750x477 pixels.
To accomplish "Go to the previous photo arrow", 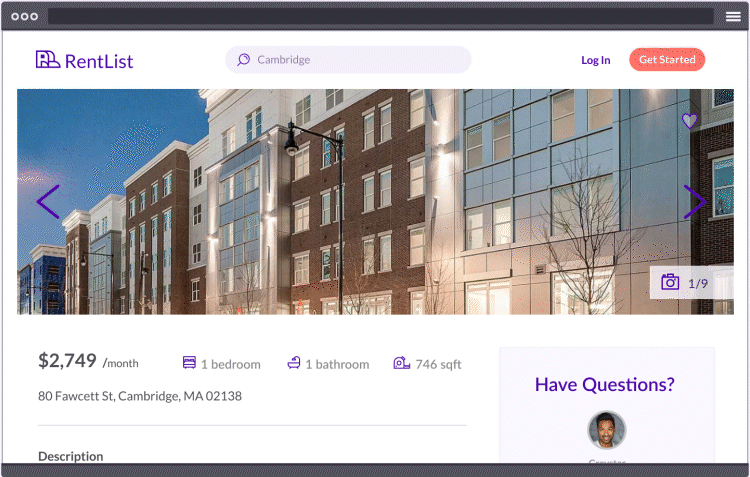I will point(48,202).
